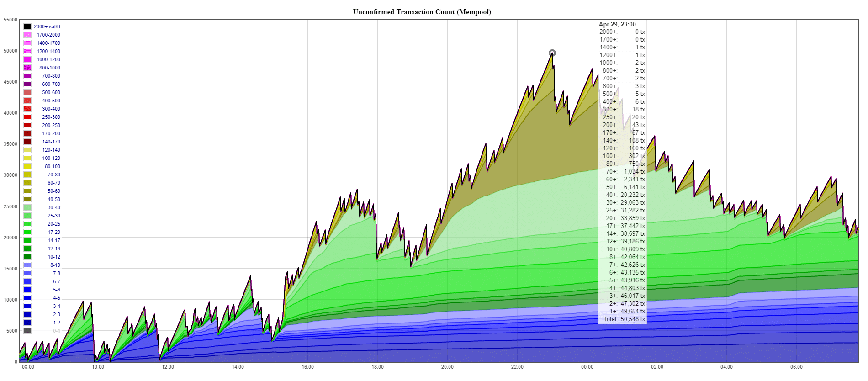Viewport: 868px width, 381px height.
Task: Click the total: 50,548 tx tooltip row
Action: coord(625,319)
